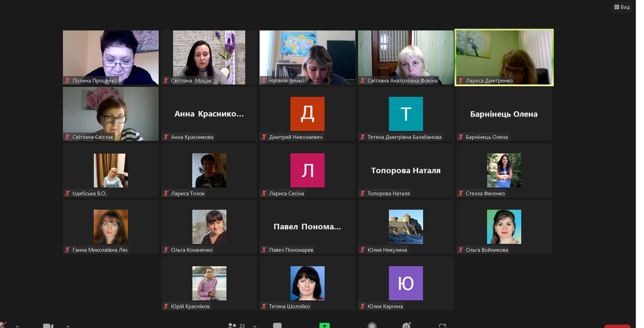
Task: Expand video options chevron beside camera
Action: 68,326
